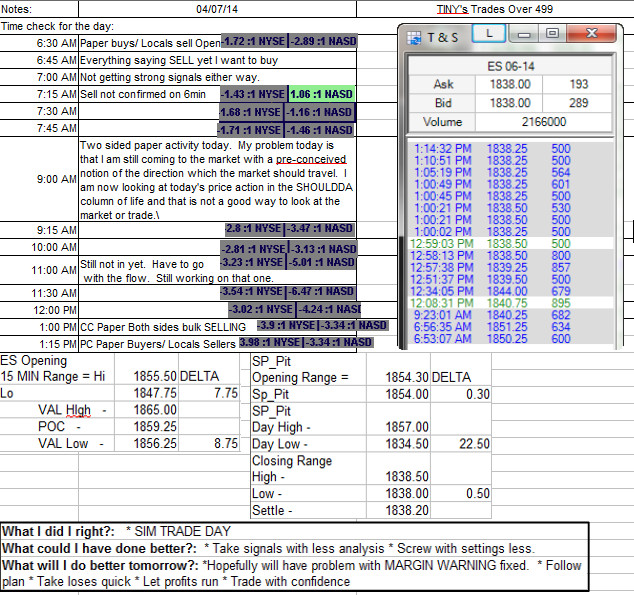Click CC Paper Both sides bulk SELLING note
Screen dimensions: 634x595
(163, 327)
